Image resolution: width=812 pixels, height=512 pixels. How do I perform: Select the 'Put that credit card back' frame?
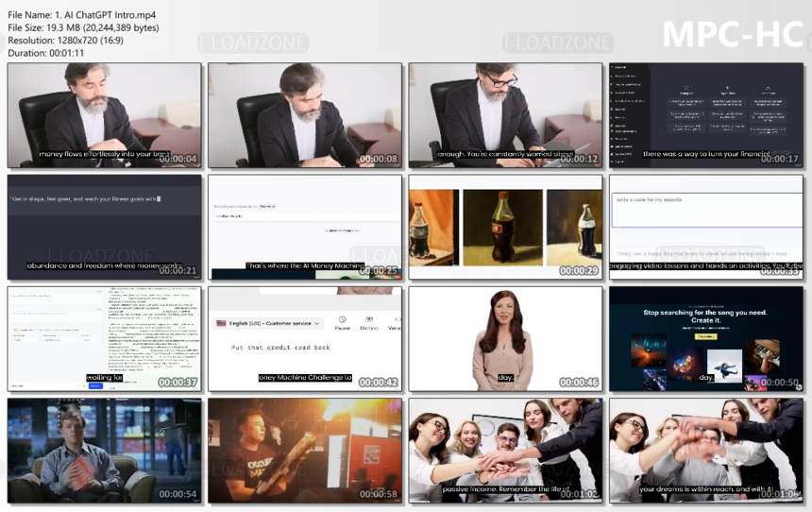click(x=305, y=339)
